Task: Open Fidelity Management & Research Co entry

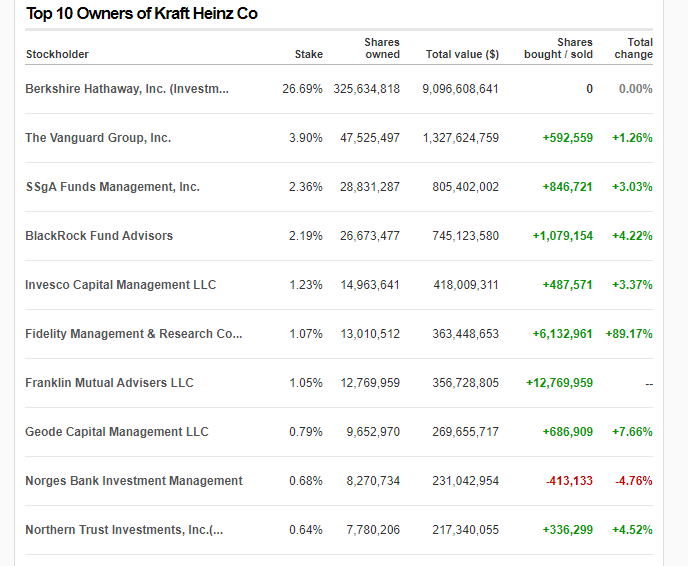Action: (134, 334)
